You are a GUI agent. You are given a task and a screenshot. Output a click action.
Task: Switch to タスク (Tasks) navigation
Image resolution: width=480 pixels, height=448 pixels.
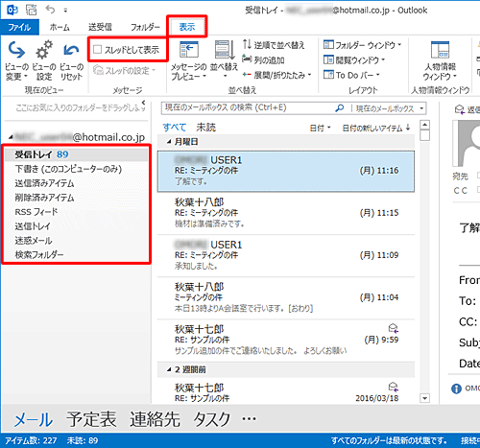pyautogui.click(x=211, y=419)
